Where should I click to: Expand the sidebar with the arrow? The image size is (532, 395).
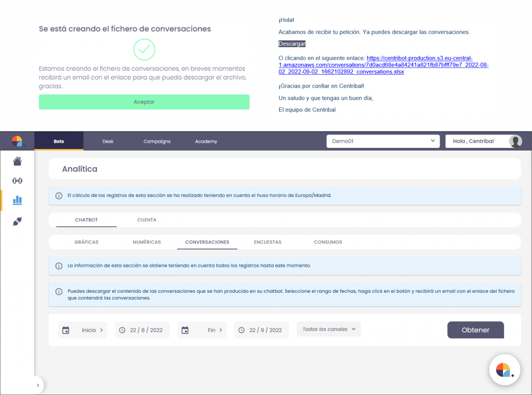[x=37, y=385]
